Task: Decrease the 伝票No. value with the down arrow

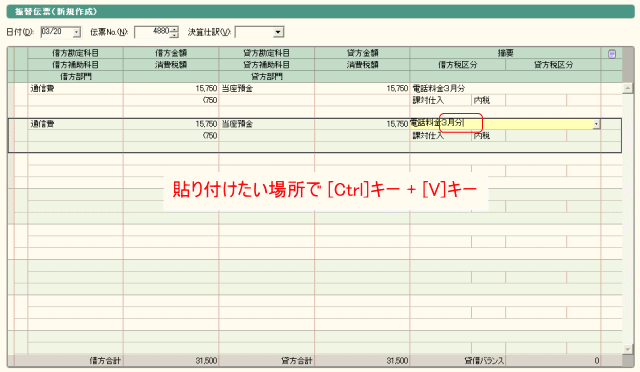Action: [175, 35]
